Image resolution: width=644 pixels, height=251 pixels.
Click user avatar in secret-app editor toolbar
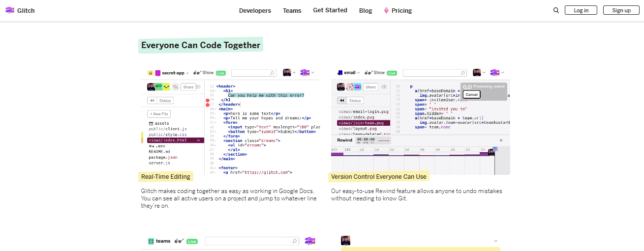(x=287, y=73)
